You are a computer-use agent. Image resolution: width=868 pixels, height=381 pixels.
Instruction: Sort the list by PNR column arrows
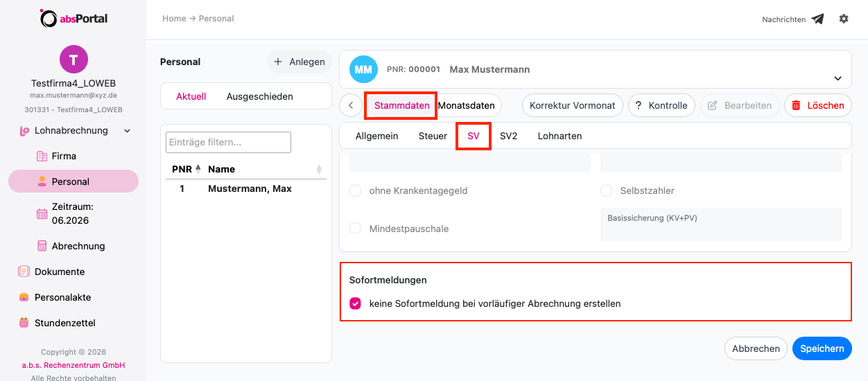pos(198,168)
